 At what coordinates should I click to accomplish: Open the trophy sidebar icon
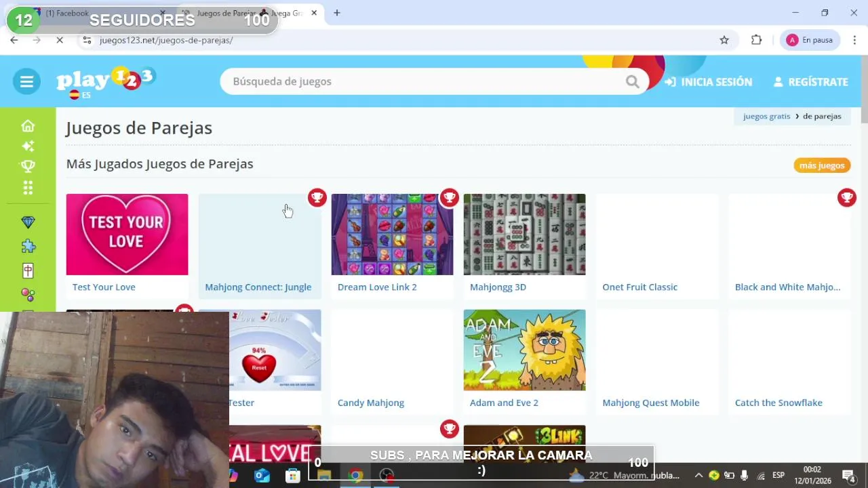(x=28, y=166)
